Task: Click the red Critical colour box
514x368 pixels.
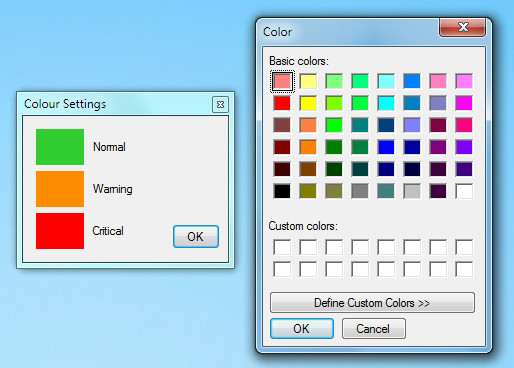Action: 60,231
